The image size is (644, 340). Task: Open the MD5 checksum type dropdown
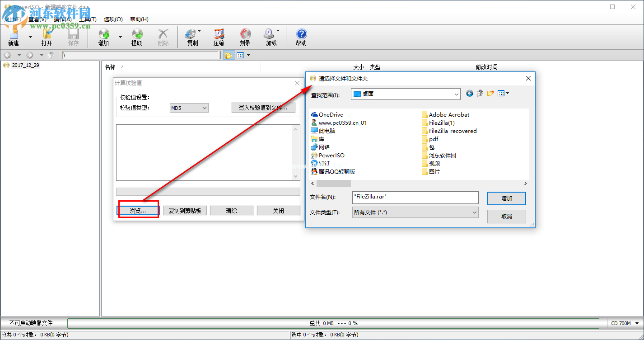coord(189,108)
